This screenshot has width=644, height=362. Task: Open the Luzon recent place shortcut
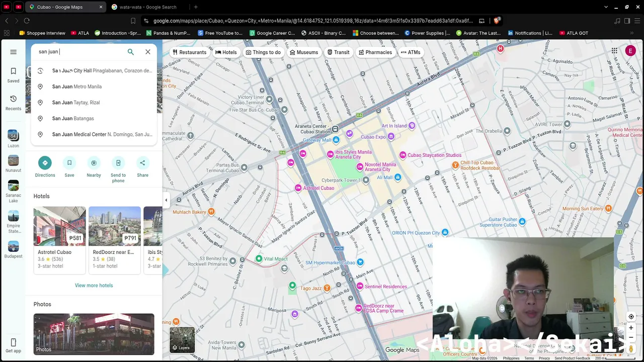(x=14, y=139)
